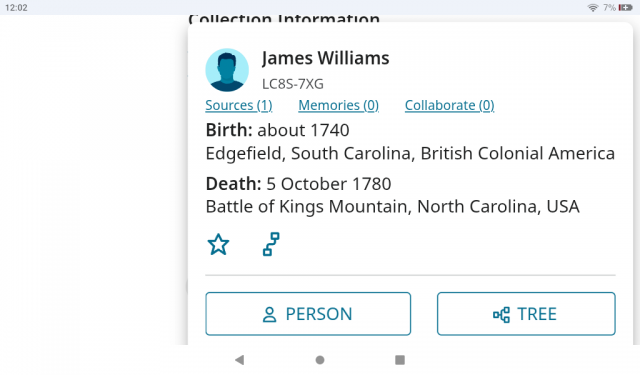This screenshot has height=375, width=640.
Task: Open the Memories (0) link
Action: pos(338,105)
